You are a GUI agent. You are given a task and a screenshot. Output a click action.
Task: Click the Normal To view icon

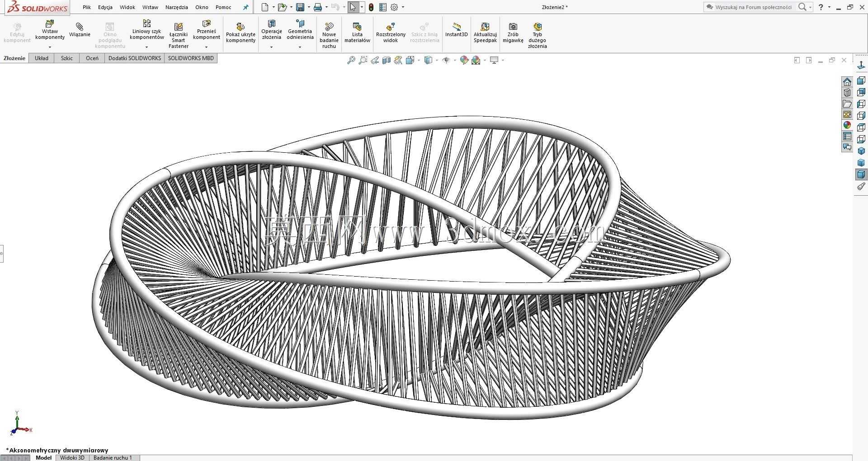pos(861,66)
